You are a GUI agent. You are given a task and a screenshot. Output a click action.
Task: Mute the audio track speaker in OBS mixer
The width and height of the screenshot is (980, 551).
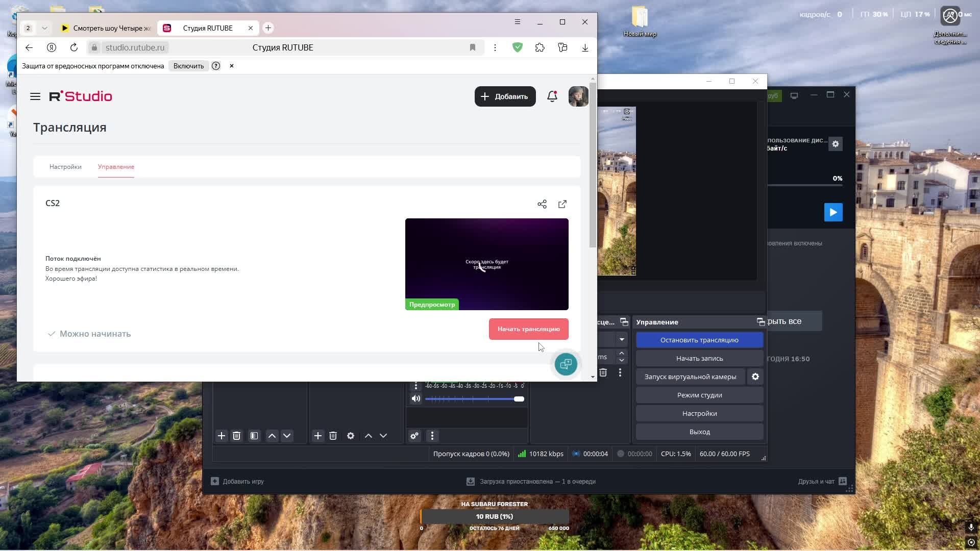point(416,398)
